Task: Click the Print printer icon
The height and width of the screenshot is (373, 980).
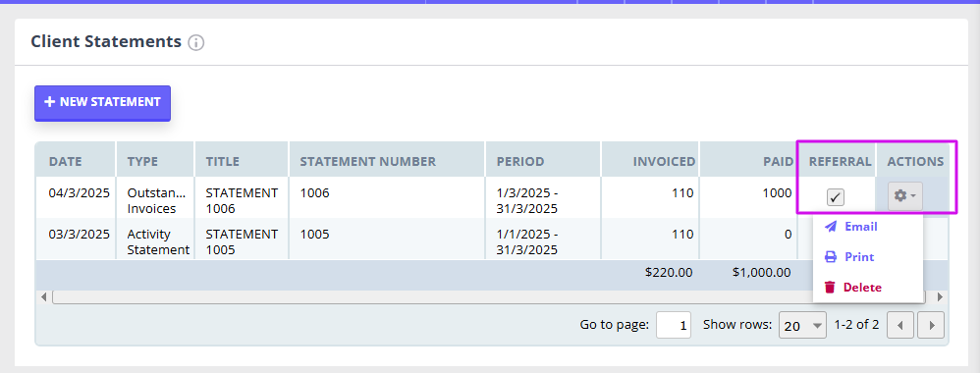Action: coord(831,257)
